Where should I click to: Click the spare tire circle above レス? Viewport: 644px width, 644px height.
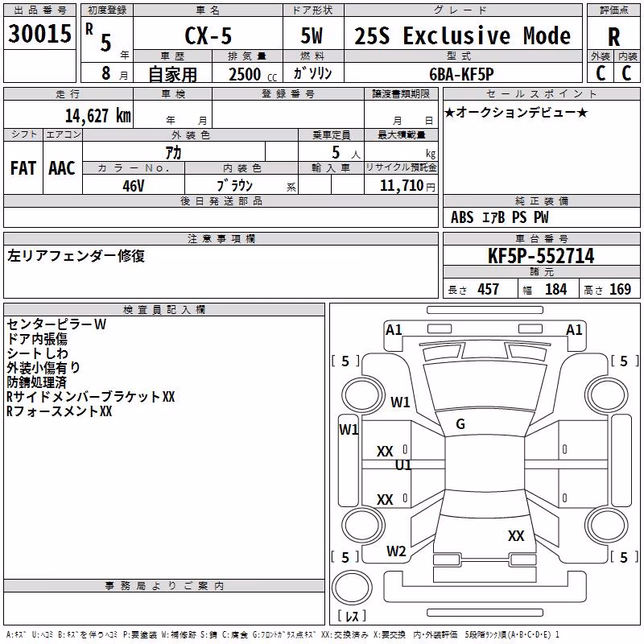352,588
